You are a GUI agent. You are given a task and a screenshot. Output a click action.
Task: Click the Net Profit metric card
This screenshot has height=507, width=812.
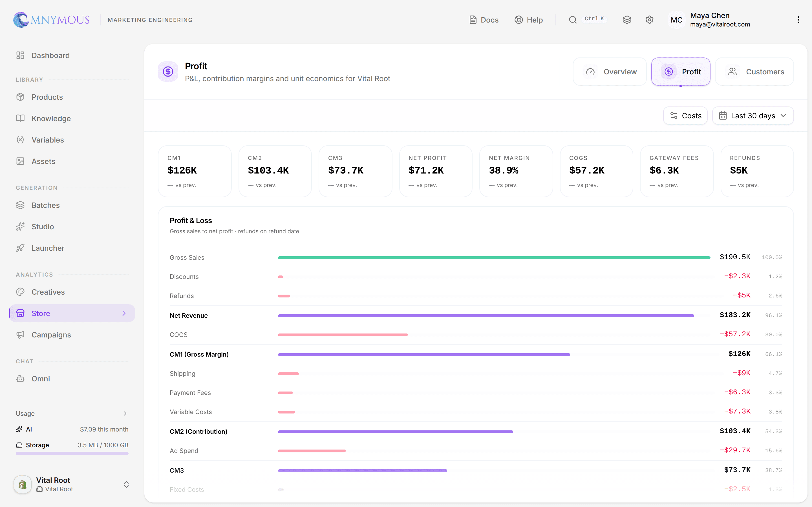436,171
